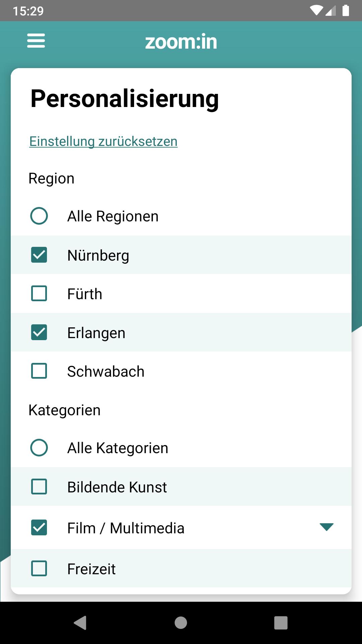Check the Freizeit category checkbox
362x644 pixels.
39,569
